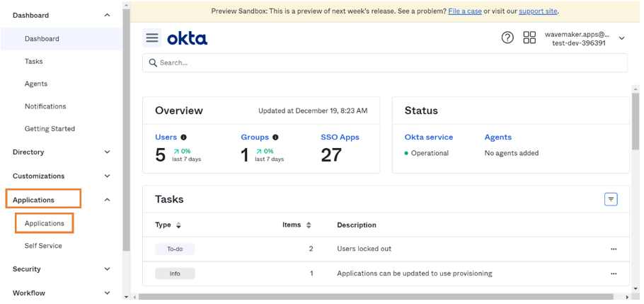Screen dimensions: 644x304
Task: Click the info icon next to Users
Action: click(x=184, y=137)
